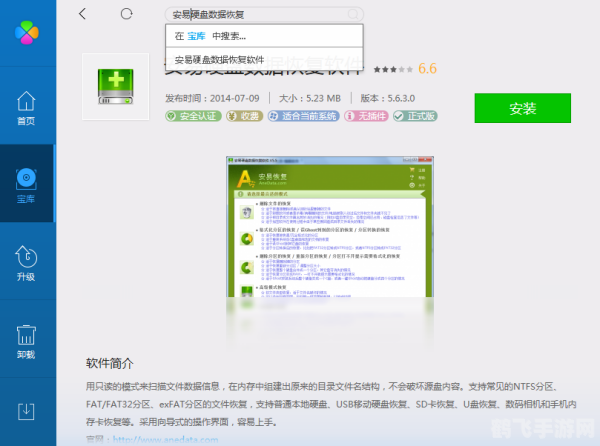Click the 正式版 badge
Screen dimensions: 600x446
pyautogui.click(x=415, y=116)
